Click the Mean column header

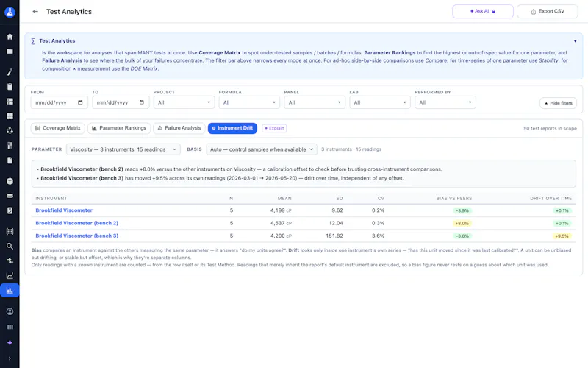284,198
